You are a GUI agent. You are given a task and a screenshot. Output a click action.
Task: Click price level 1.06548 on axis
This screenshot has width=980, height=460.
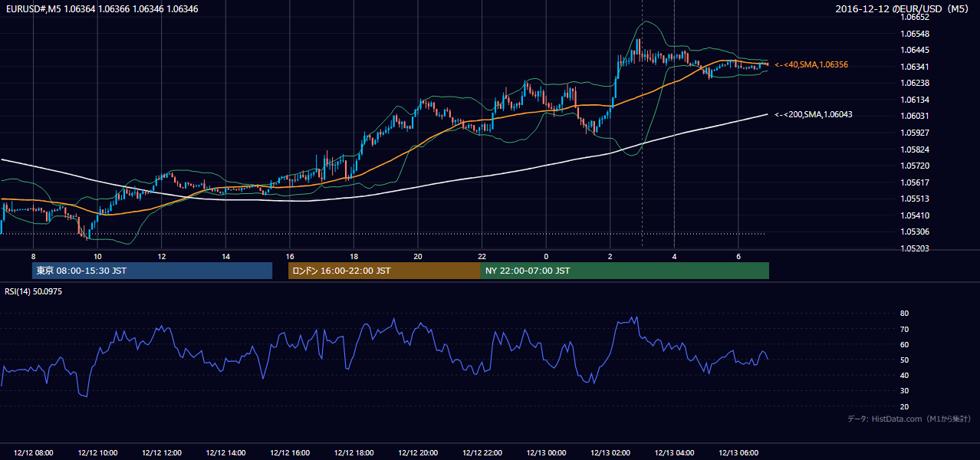[915, 34]
